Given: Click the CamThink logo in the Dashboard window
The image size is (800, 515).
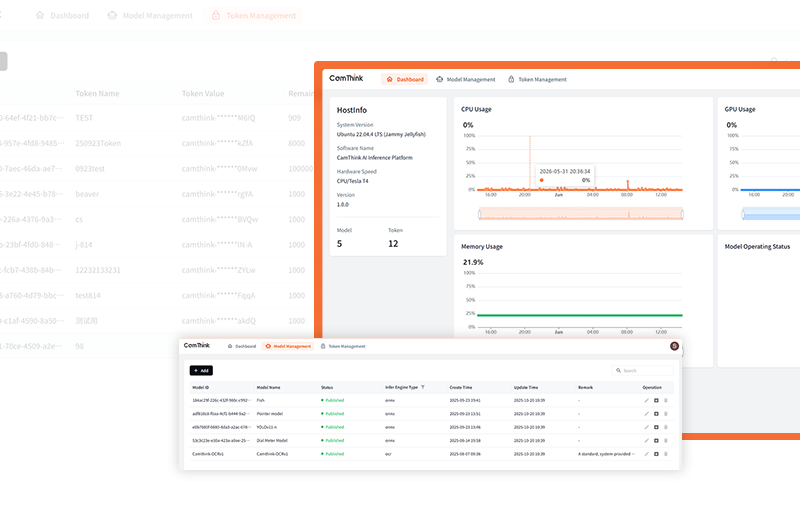Looking at the screenshot, I should coord(346,78).
